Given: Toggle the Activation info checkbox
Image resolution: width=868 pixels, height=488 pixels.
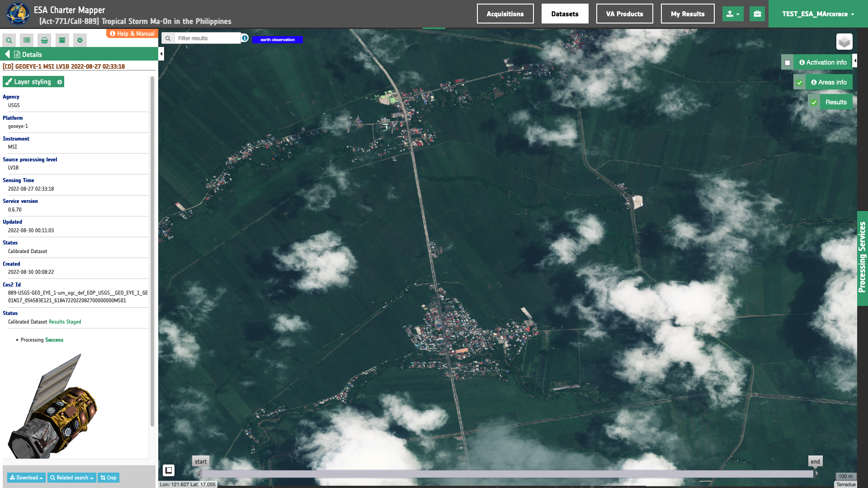Looking at the screenshot, I should [788, 63].
